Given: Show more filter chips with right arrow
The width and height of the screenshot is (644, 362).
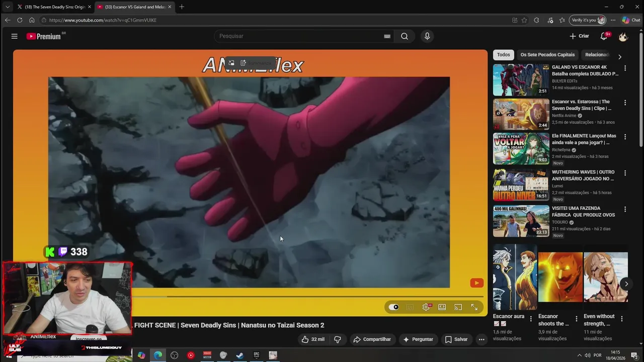Looking at the screenshot, I should click(x=620, y=57).
